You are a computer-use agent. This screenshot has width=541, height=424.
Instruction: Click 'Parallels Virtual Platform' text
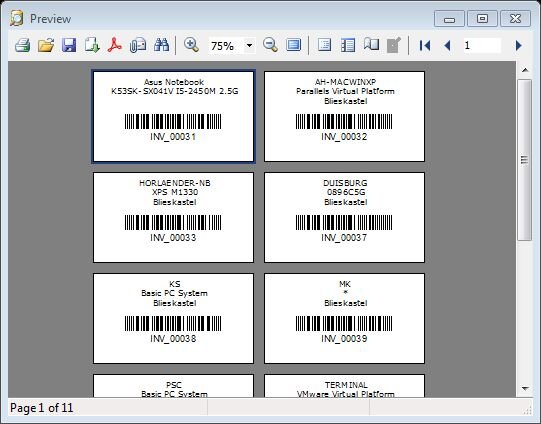[x=345, y=91]
